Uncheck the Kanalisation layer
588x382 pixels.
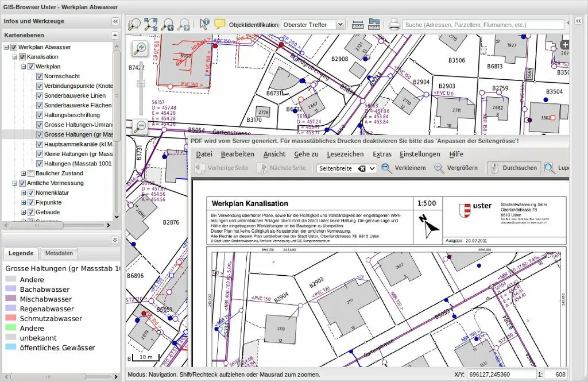[22, 57]
